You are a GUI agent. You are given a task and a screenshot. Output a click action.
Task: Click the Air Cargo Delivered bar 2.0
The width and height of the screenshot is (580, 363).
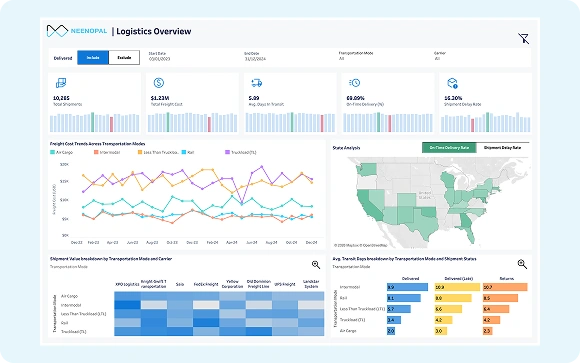pyautogui.click(x=391, y=331)
